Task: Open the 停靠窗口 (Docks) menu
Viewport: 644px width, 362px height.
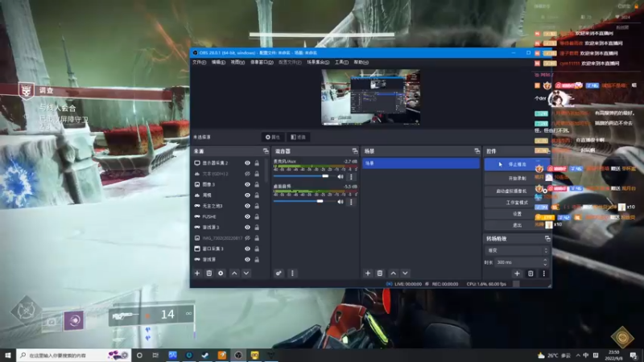Action: pyautogui.click(x=262, y=63)
